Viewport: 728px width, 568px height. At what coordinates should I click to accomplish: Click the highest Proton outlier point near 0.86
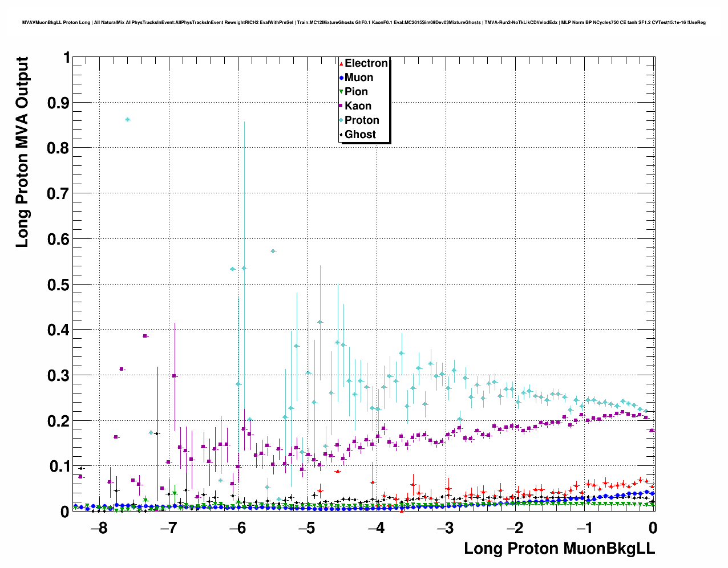pos(128,119)
